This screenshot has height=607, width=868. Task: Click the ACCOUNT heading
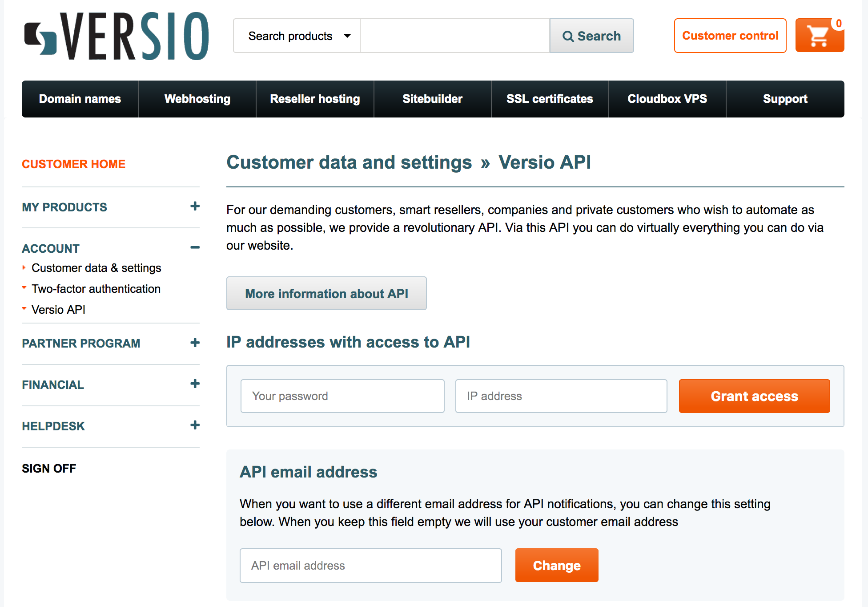click(51, 249)
